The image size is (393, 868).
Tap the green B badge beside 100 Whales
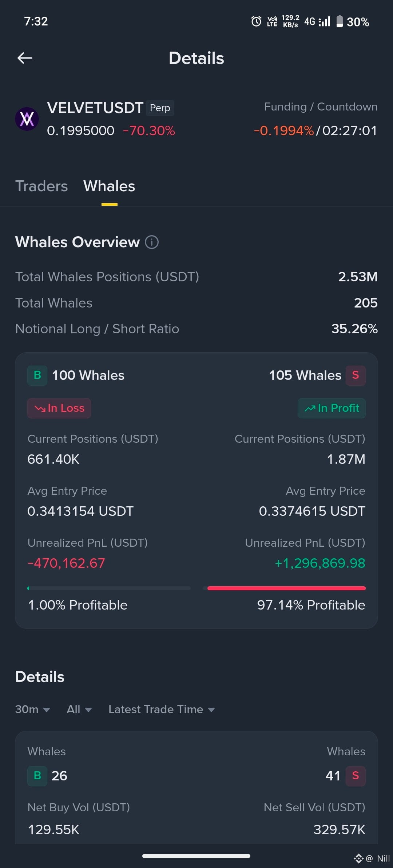click(x=37, y=375)
